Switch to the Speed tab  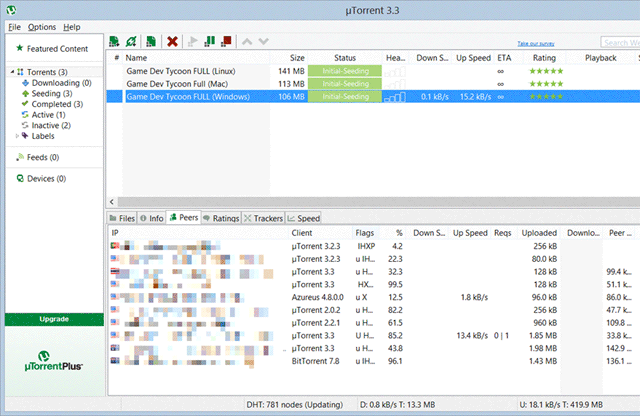(x=303, y=218)
